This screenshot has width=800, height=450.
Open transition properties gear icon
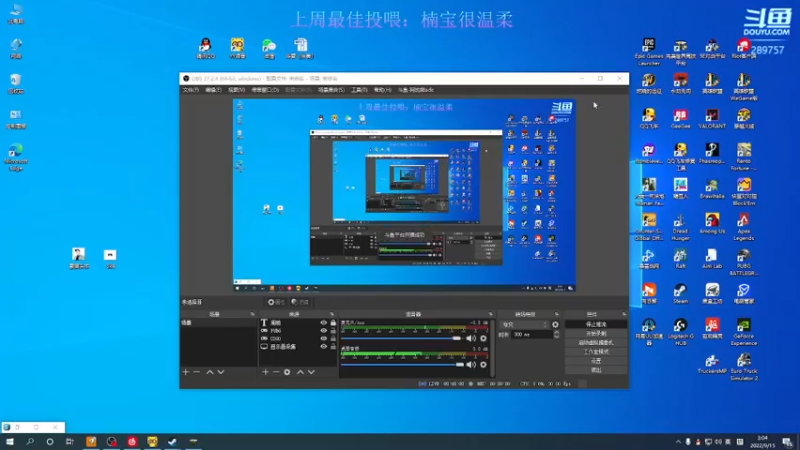click(555, 324)
